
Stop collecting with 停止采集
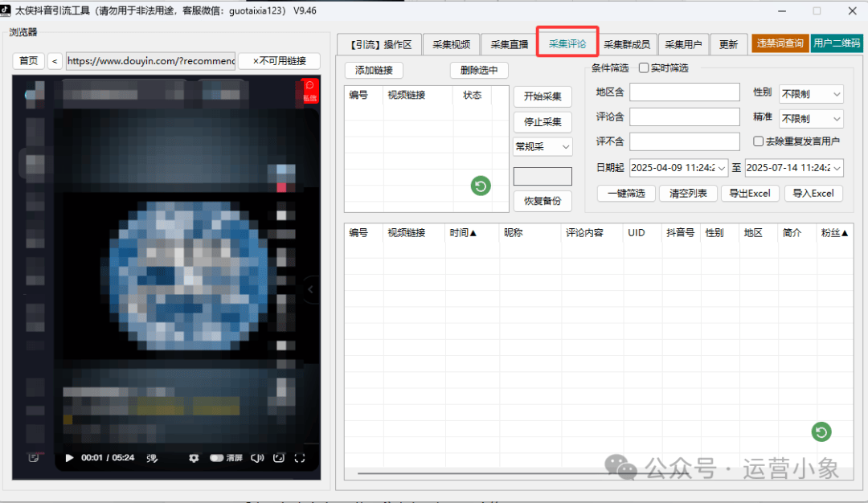tap(542, 122)
